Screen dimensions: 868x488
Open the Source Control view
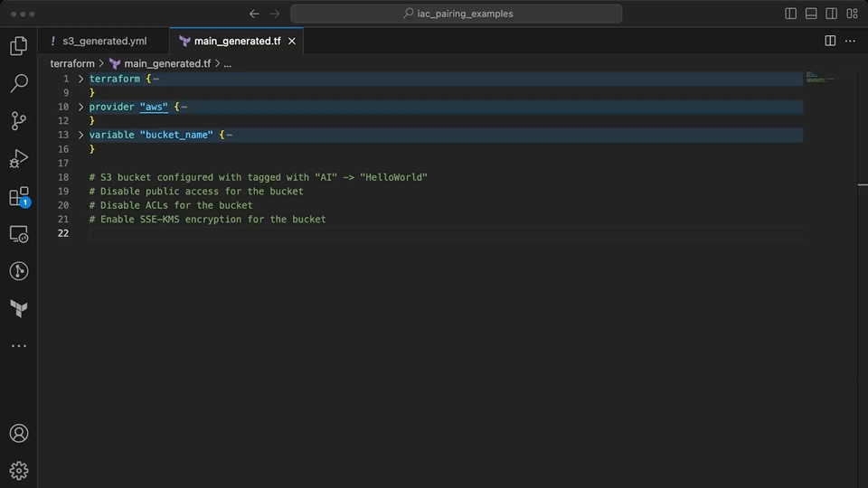click(x=18, y=121)
